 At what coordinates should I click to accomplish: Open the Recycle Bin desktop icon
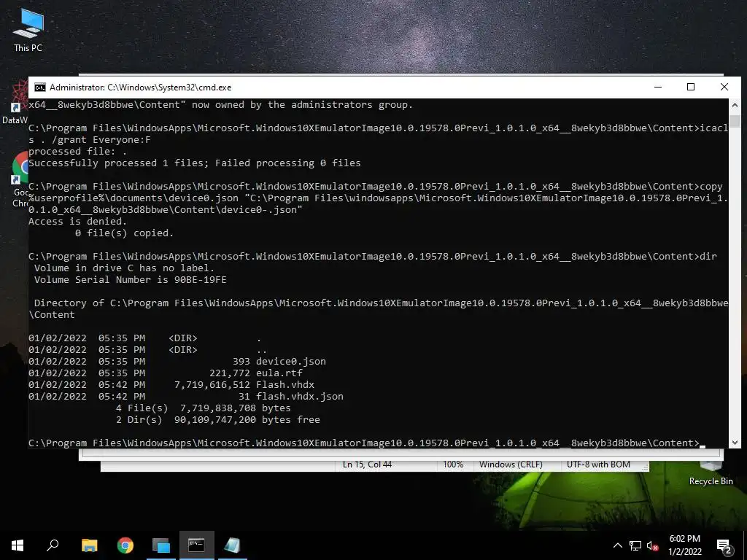click(711, 474)
